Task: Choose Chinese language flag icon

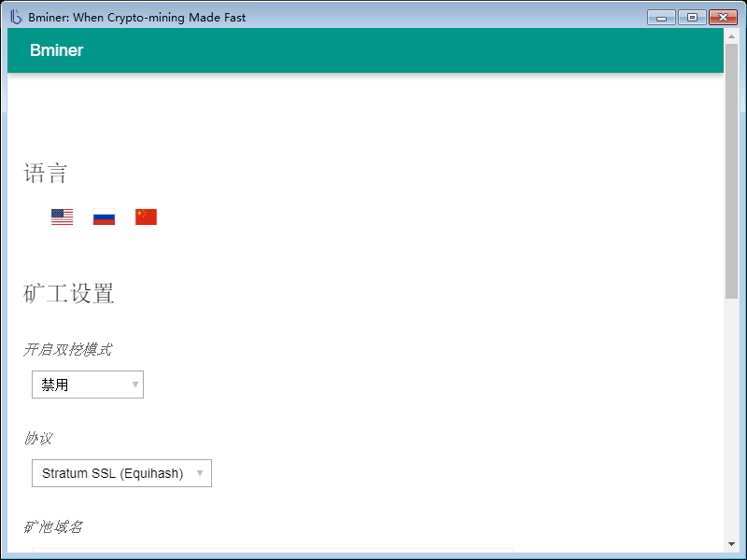Action: click(146, 217)
